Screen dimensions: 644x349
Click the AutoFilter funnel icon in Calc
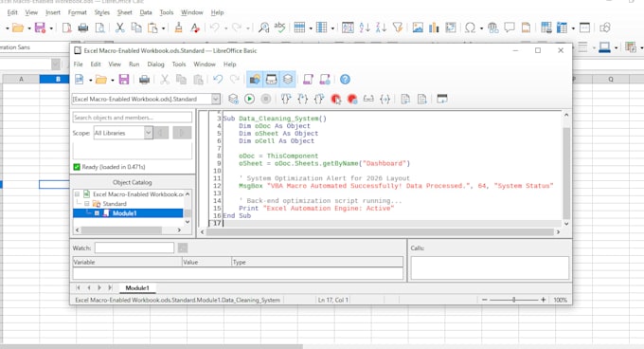[x=397, y=28]
